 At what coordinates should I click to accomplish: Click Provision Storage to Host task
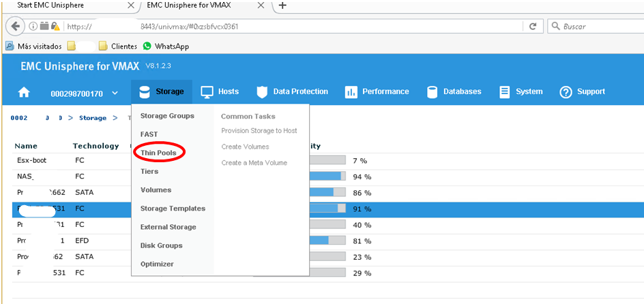pyautogui.click(x=259, y=130)
